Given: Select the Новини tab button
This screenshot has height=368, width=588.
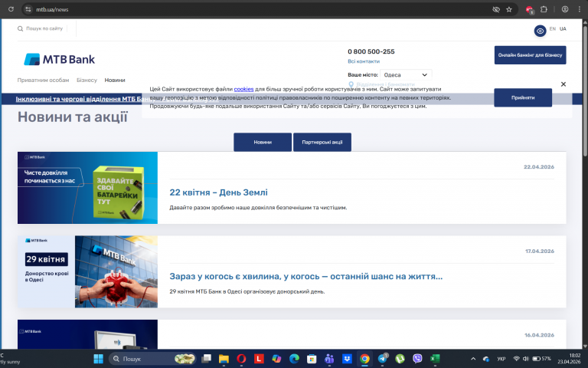Looking at the screenshot, I should tap(263, 143).
